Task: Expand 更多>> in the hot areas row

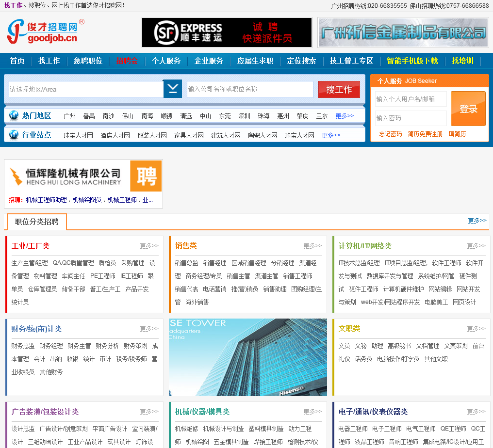Action: (x=345, y=116)
